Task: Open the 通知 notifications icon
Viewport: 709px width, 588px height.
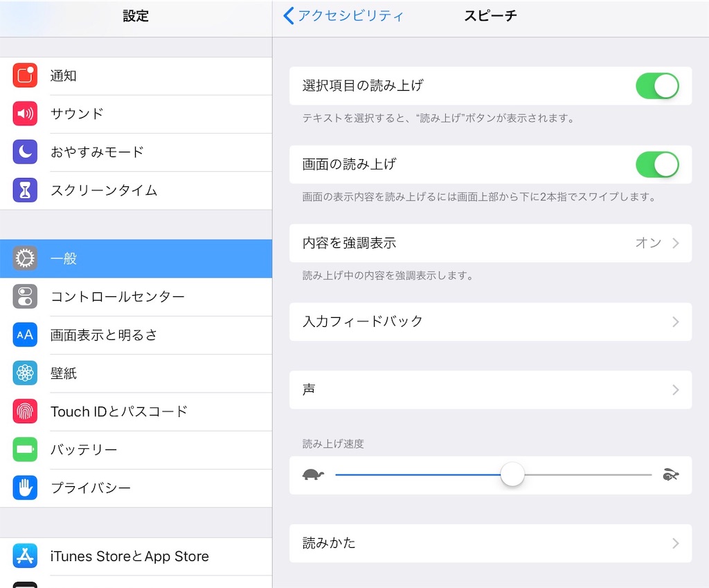Action: [25, 75]
